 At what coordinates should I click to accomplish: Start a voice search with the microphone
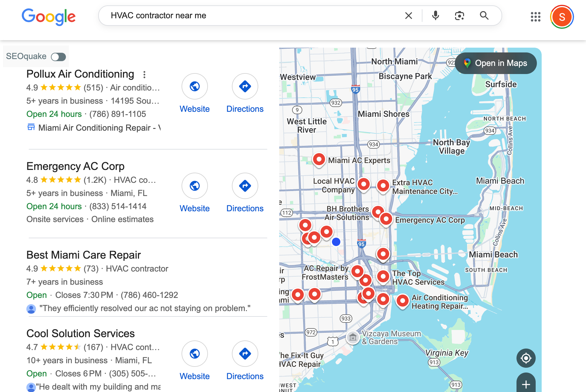tap(435, 15)
